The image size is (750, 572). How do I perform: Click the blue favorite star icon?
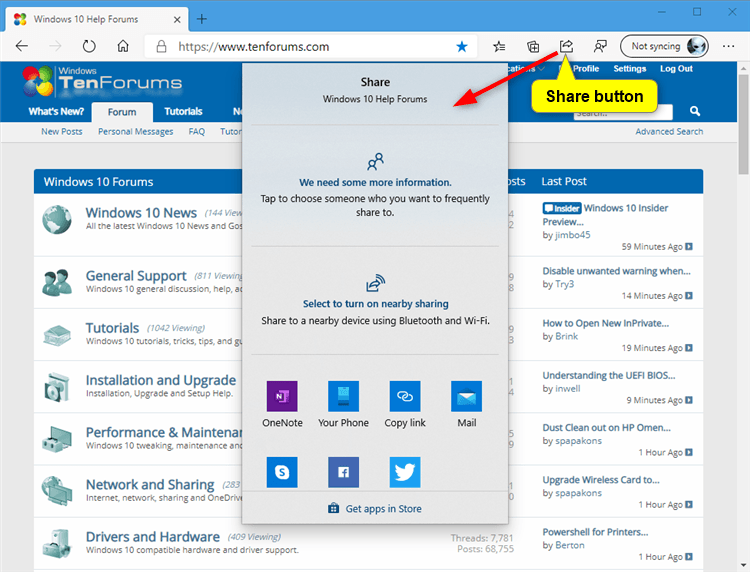tap(462, 46)
